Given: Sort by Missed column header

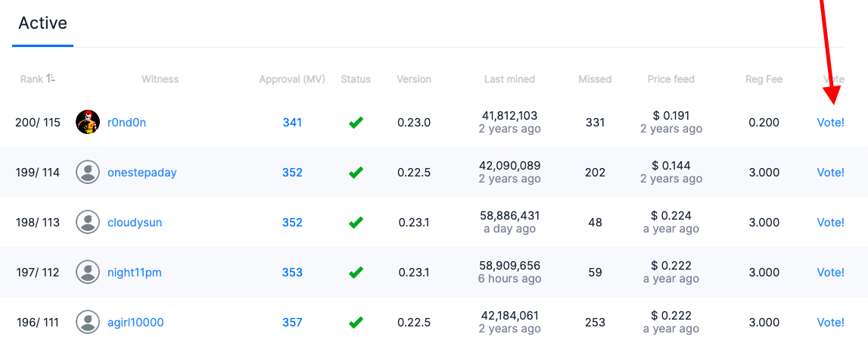Looking at the screenshot, I should [x=595, y=80].
